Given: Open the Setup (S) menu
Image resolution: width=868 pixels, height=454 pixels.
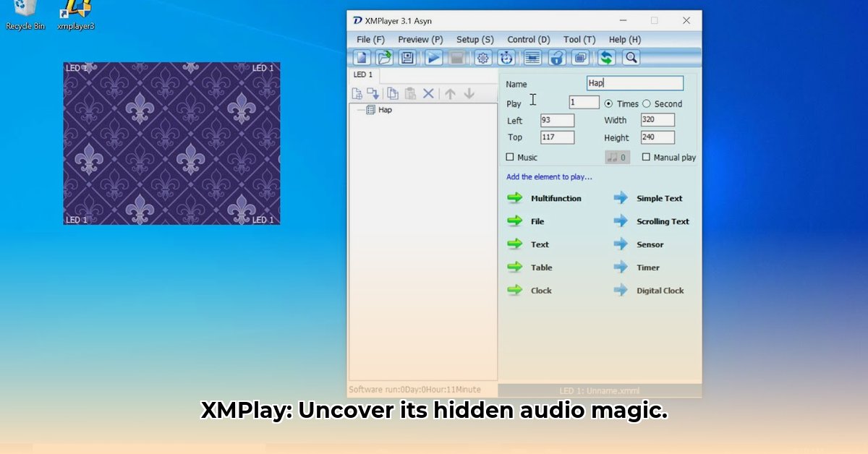Looking at the screenshot, I should 475,40.
